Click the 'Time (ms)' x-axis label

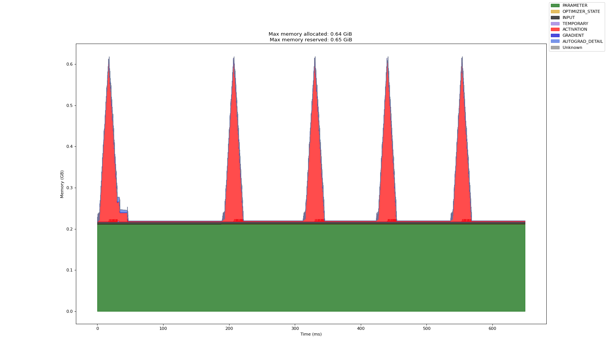311,334
